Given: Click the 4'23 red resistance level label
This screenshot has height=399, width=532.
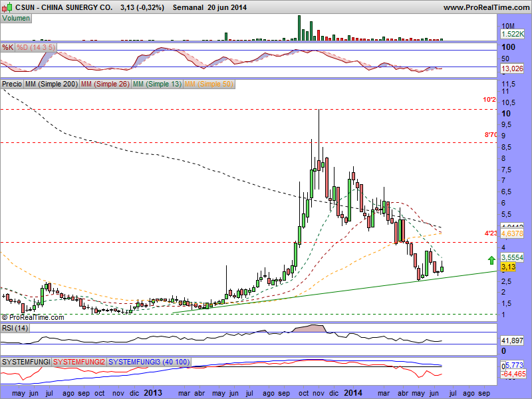Looking at the screenshot, I should pyautogui.click(x=490, y=233).
